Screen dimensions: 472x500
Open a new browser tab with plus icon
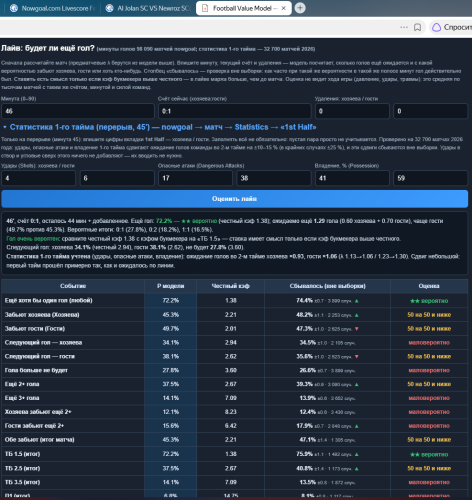pos(300,8)
